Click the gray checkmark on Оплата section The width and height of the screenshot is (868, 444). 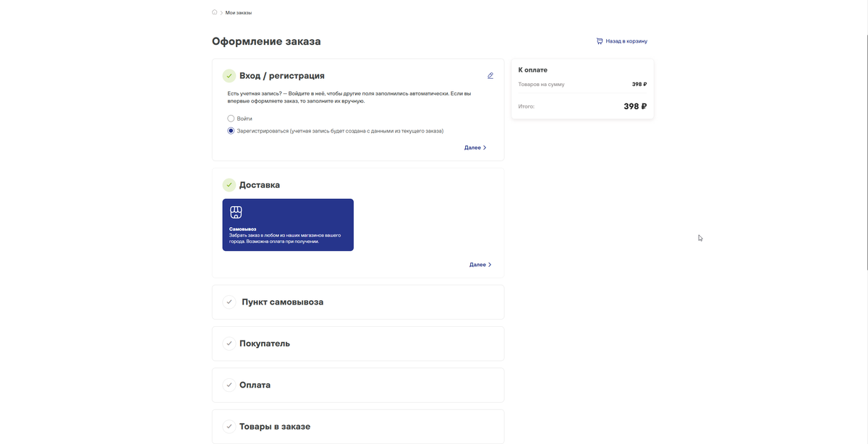click(x=229, y=385)
